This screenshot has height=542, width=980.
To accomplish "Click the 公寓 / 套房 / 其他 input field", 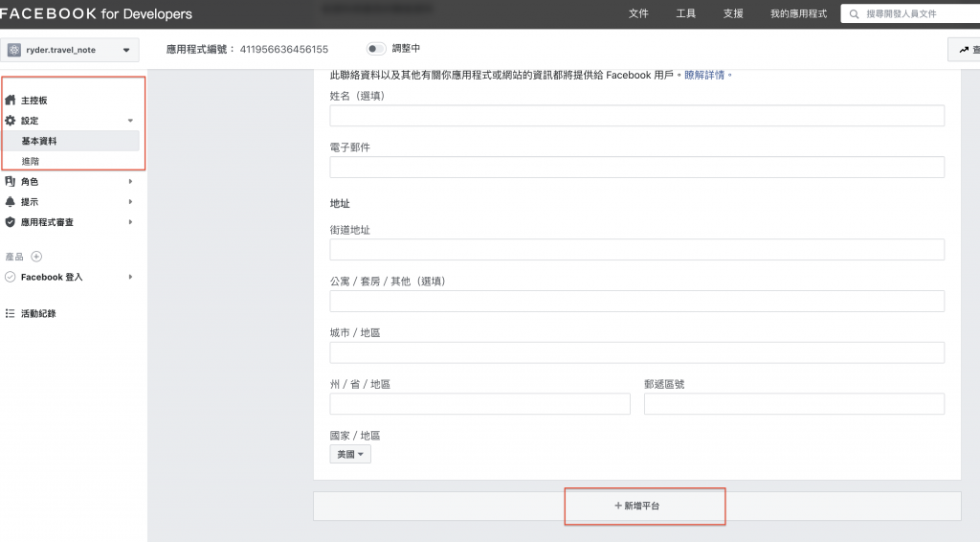I will [636, 301].
